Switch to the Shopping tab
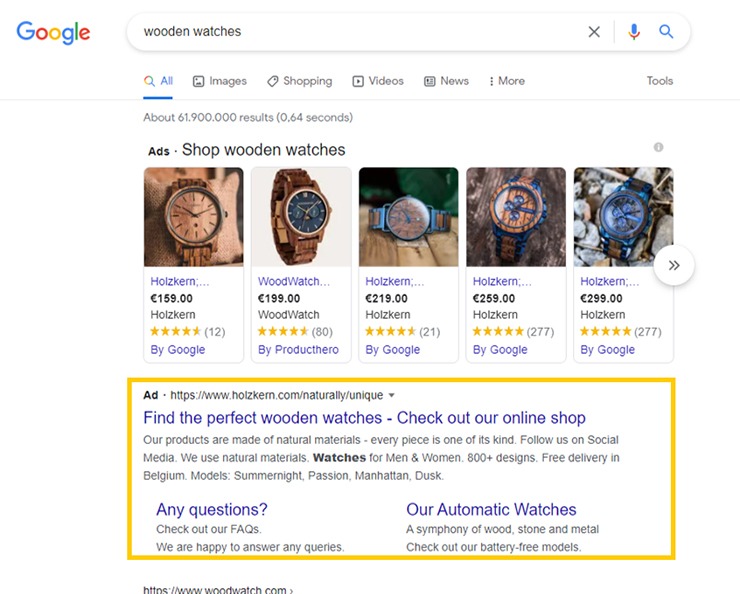 point(300,81)
